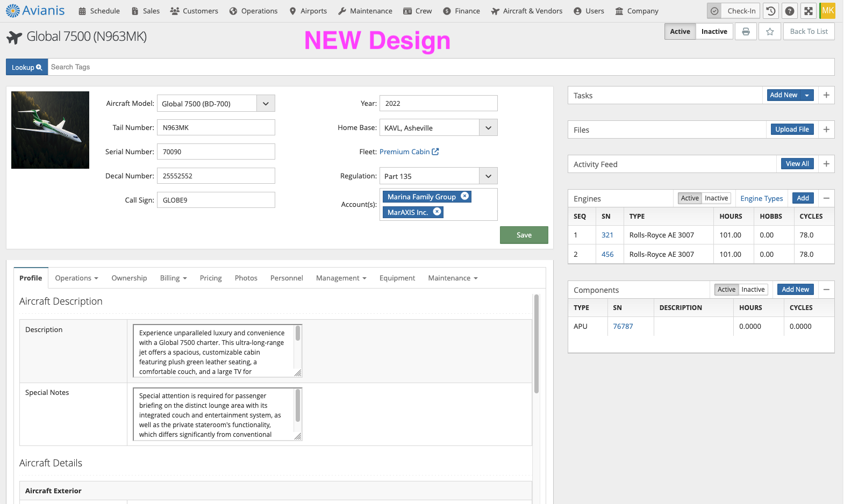Image resolution: width=844 pixels, height=504 pixels.
Task: Add a new engine
Action: [x=803, y=198]
